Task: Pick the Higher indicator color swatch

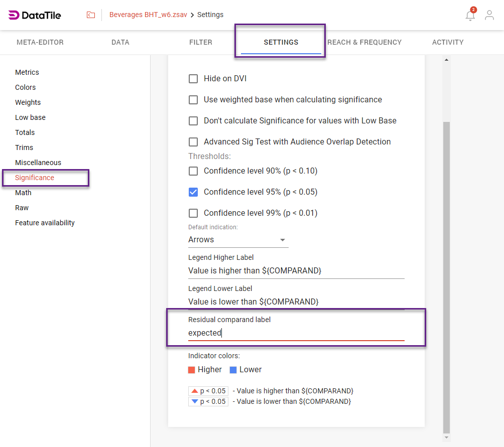Action: [x=191, y=370]
